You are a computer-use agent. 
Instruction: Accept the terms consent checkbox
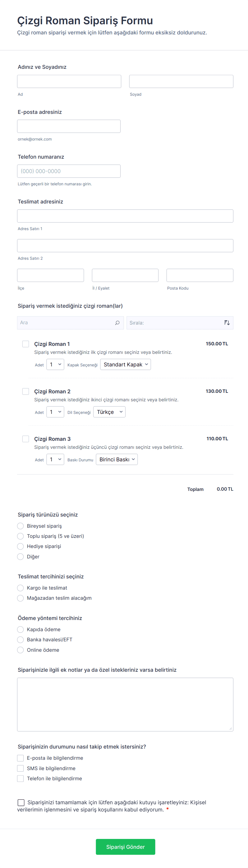click(21, 803)
